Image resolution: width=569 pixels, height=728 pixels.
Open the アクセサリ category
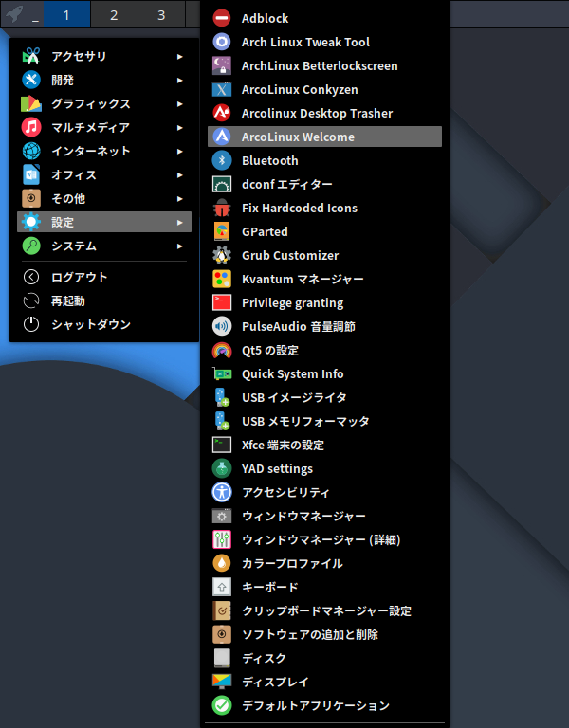[104, 56]
